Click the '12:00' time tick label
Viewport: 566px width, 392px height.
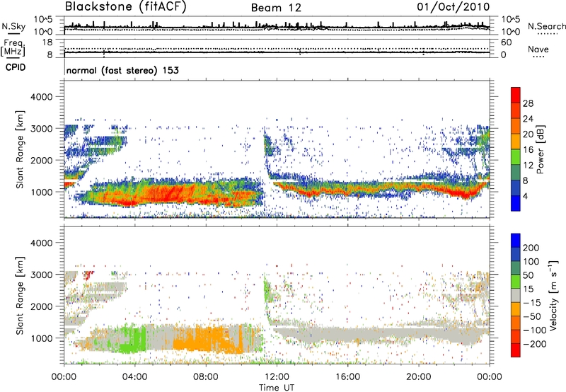277,377
